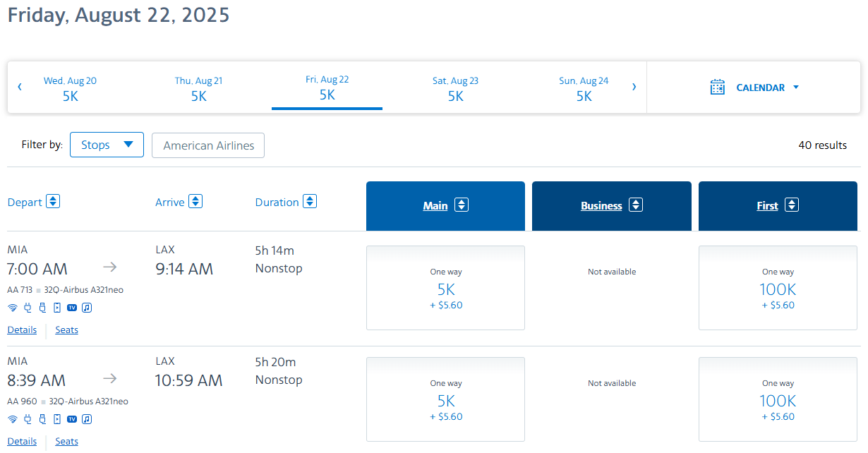The height and width of the screenshot is (453, 868).
Task: Select the Wi-Fi icon on the 7:00 AM flight
Action: point(13,307)
